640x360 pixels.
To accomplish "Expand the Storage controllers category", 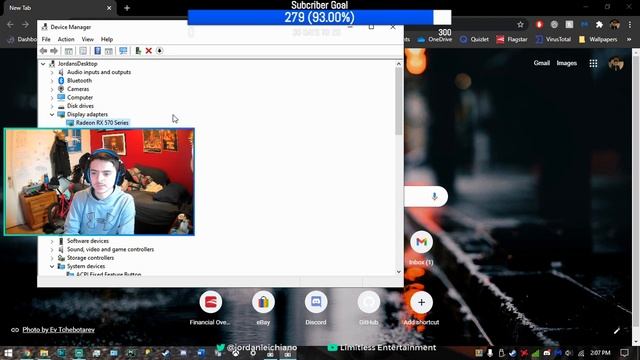I will coord(52,258).
